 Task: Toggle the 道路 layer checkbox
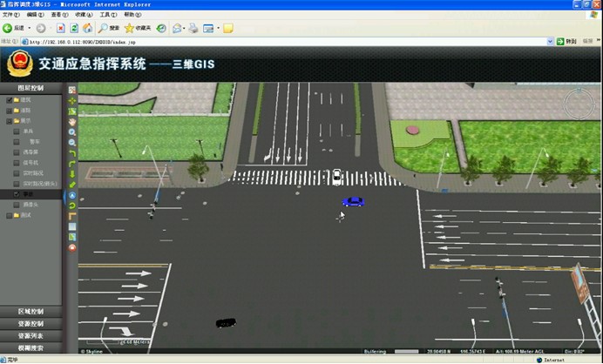click(x=10, y=111)
